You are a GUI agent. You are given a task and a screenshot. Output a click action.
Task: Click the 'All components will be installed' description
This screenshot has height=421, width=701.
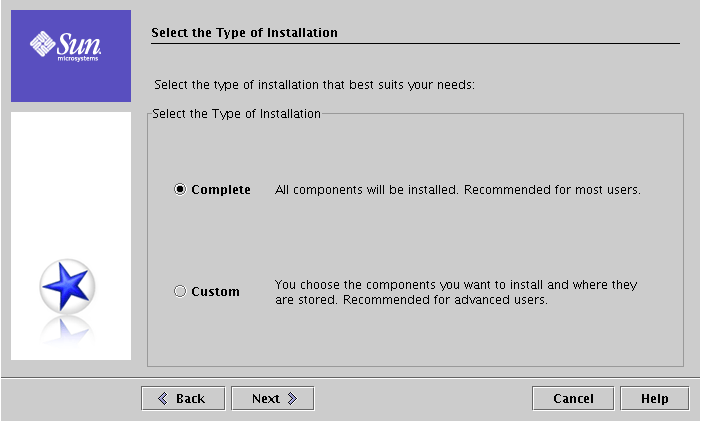(457, 190)
